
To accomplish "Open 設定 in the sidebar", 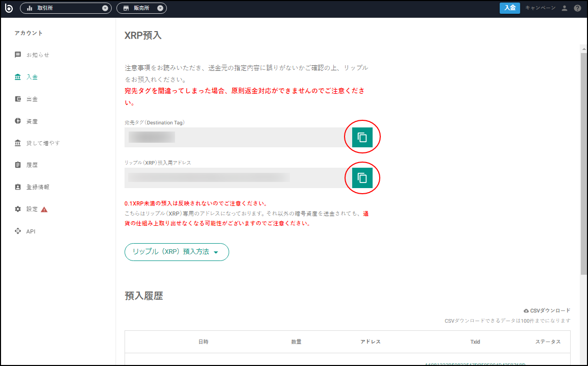I will click(x=32, y=210).
